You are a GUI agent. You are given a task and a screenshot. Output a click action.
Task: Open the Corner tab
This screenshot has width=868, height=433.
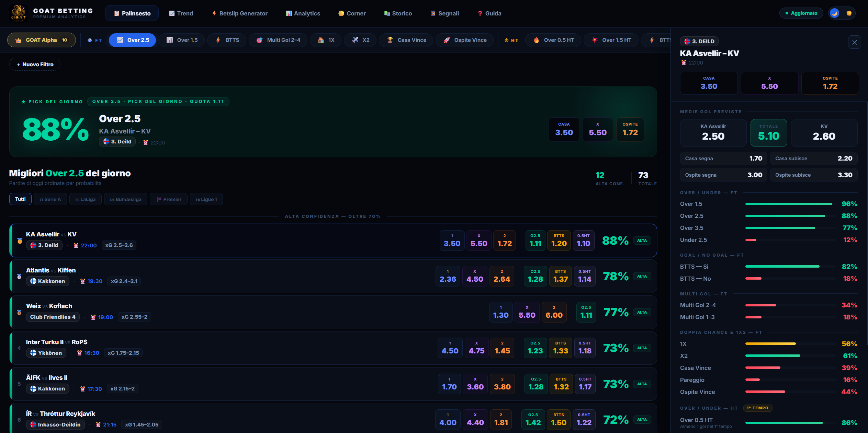[352, 13]
